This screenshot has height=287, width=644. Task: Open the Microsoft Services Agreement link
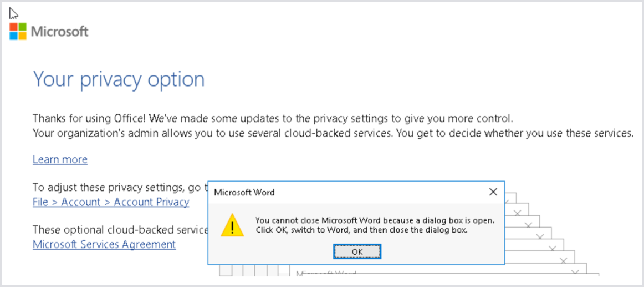click(104, 244)
